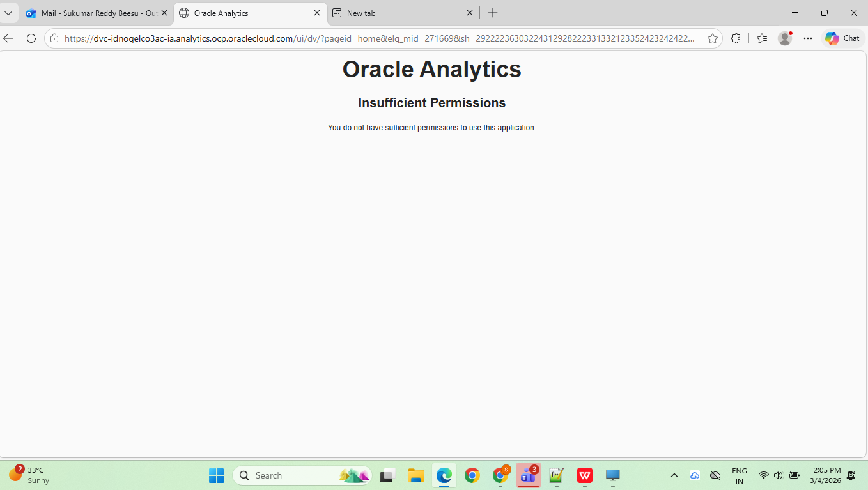Add this page to favorites star

click(712, 38)
